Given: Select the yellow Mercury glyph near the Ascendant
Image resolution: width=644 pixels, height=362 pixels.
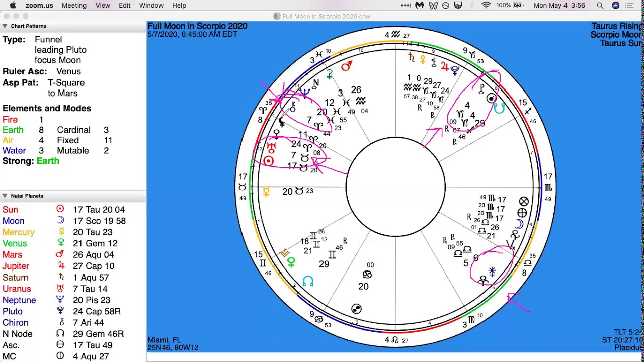Looking at the screenshot, I should [x=266, y=192].
